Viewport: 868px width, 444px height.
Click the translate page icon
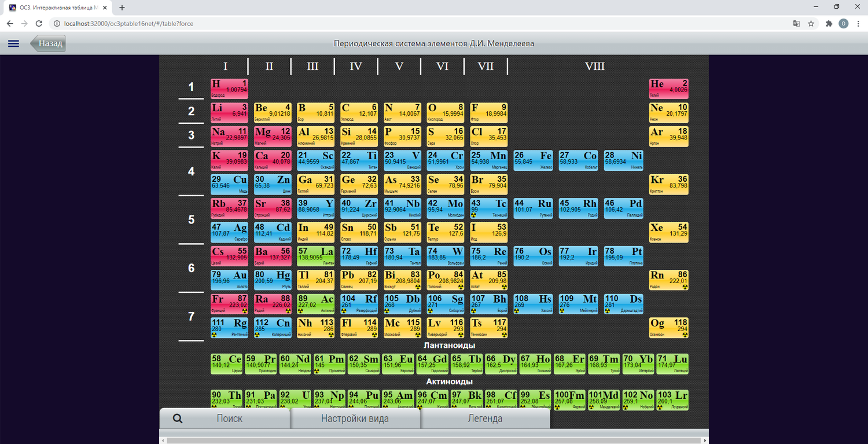click(796, 24)
